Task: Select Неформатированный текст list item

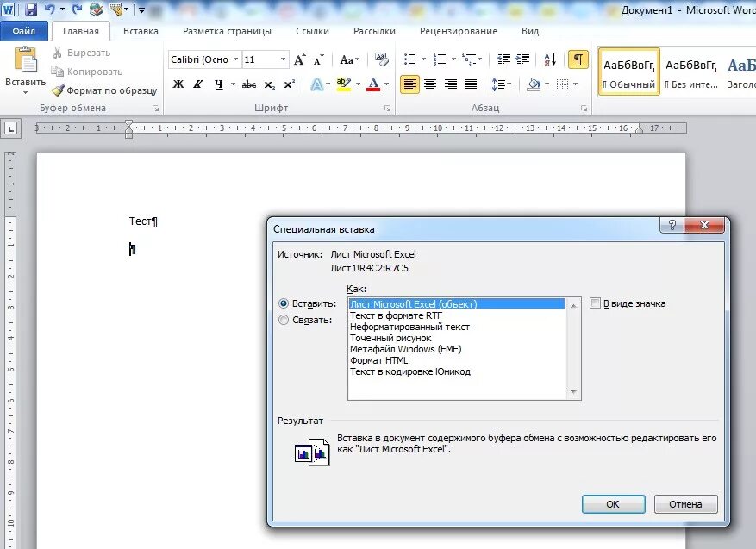Action: click(x=409, y=327)
